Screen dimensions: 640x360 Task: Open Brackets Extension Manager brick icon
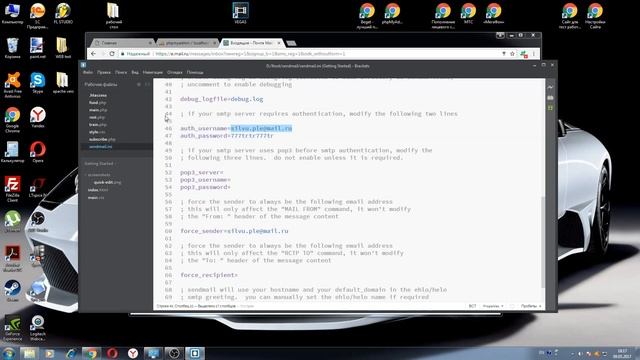tap(550, 98)
